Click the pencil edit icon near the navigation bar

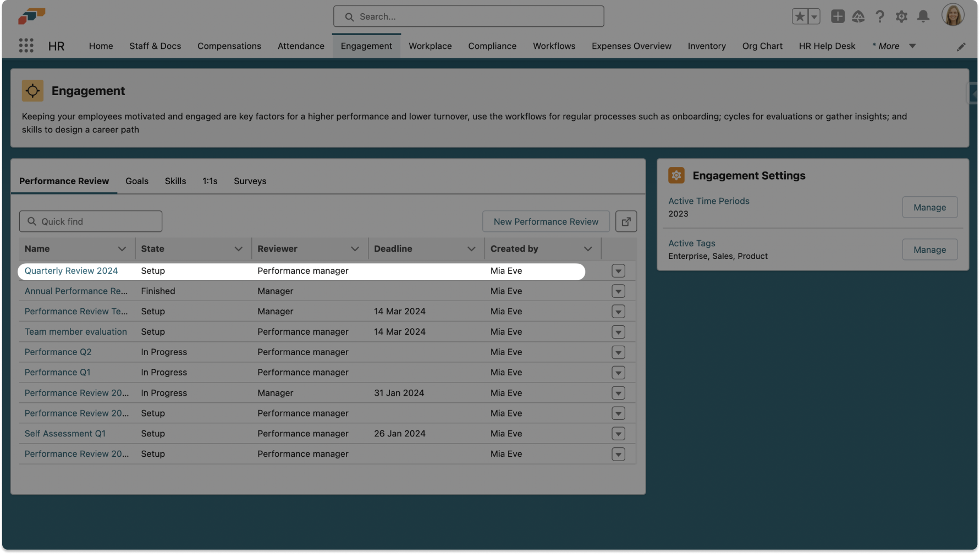[961, 47]
